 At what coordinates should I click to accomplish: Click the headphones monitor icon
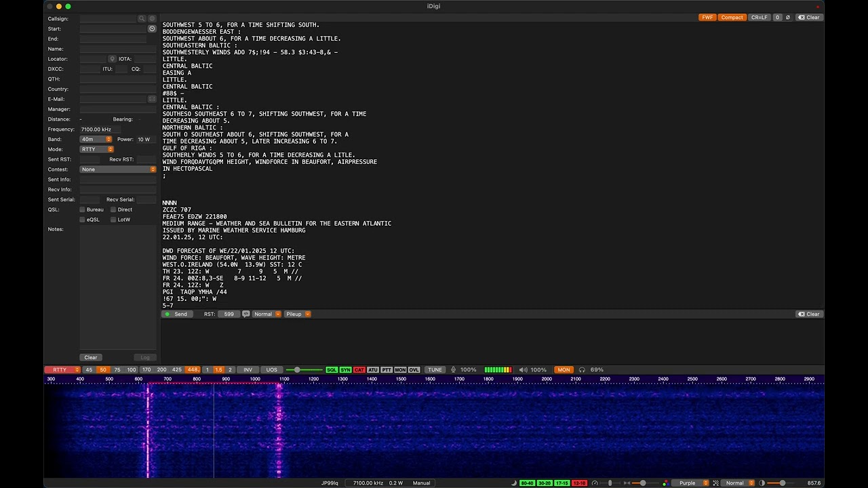(x=582, y=370)
